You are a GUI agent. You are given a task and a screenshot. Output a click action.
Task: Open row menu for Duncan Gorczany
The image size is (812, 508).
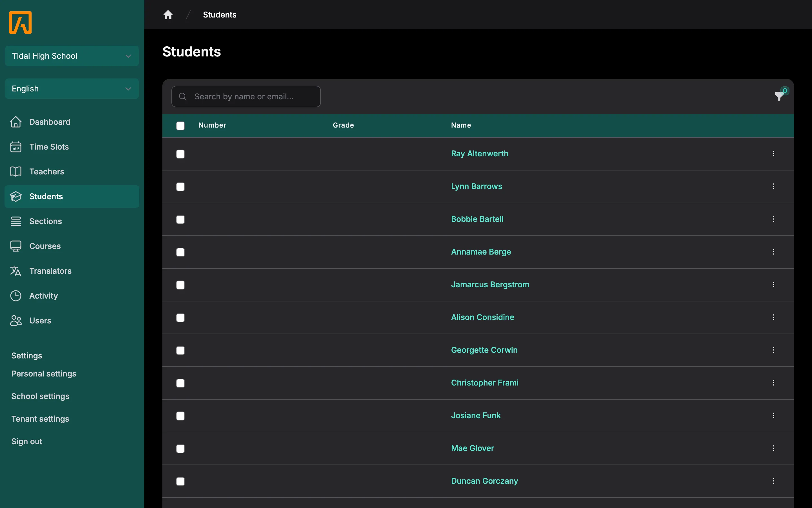[773, 481]
